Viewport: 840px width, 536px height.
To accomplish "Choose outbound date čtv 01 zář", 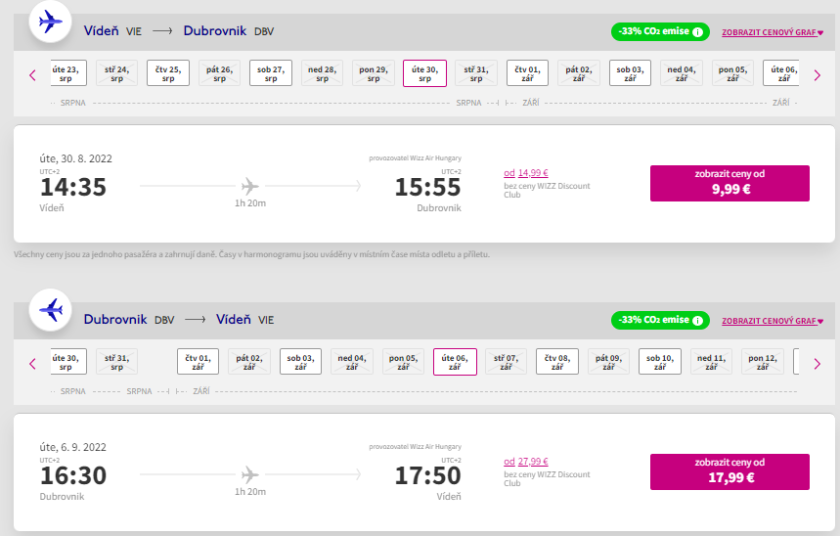I will click(528, 73).
